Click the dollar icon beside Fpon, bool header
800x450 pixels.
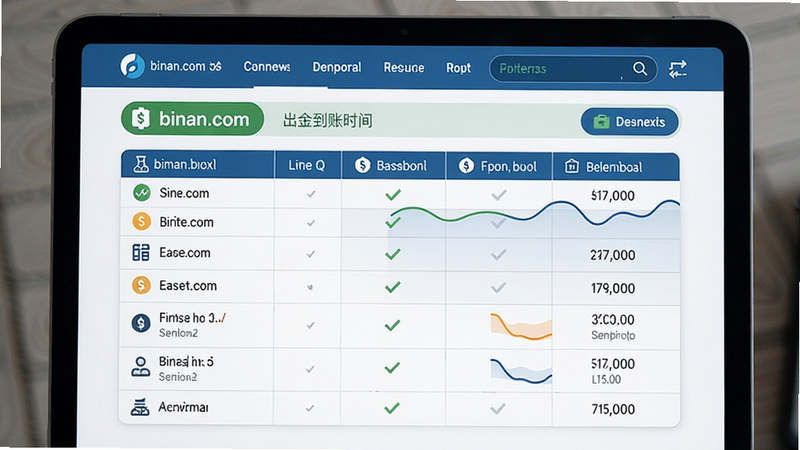466,166
